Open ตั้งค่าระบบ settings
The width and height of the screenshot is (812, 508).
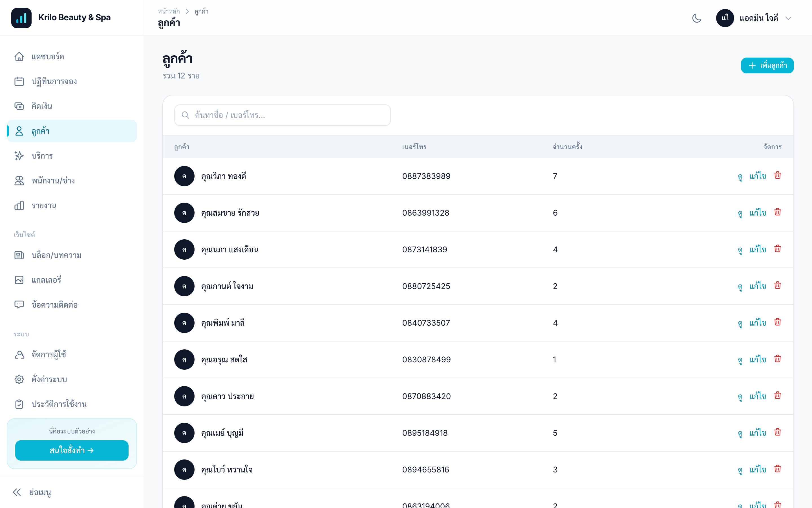coord(72,379)
